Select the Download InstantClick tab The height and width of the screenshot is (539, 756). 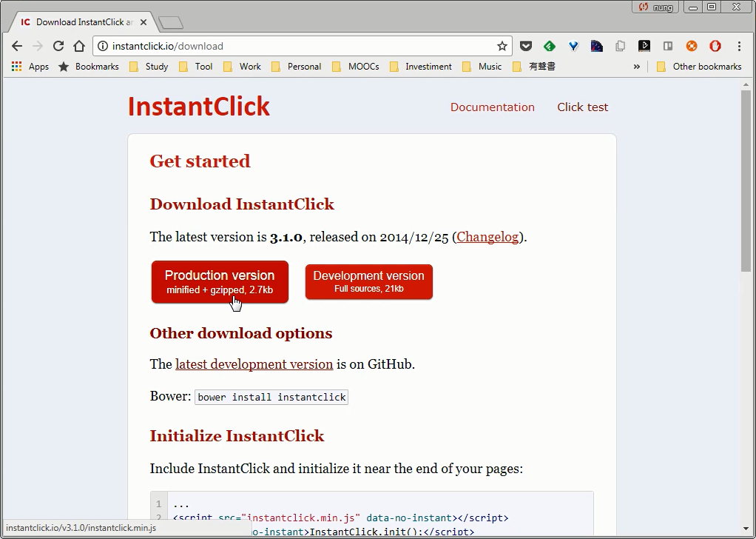pos(84,22)
